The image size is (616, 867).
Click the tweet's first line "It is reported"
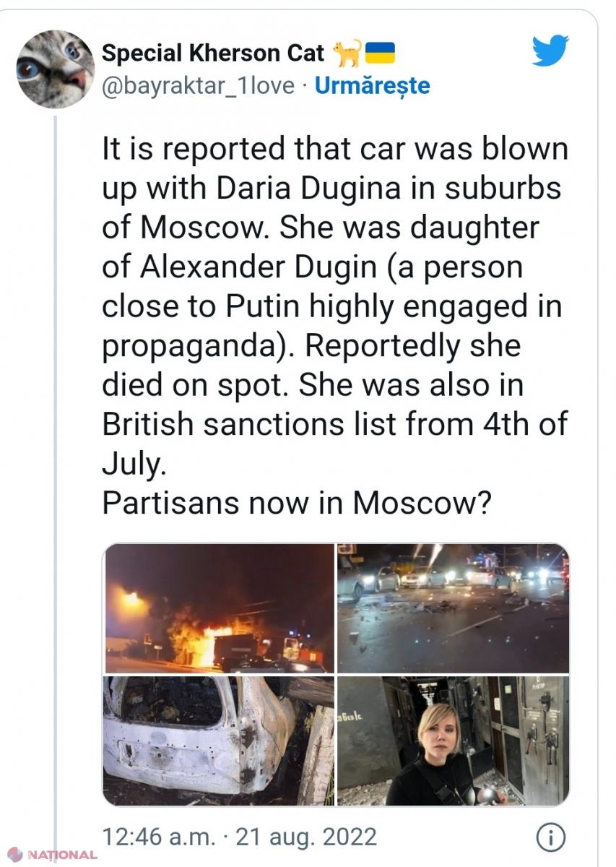point(334,151)
